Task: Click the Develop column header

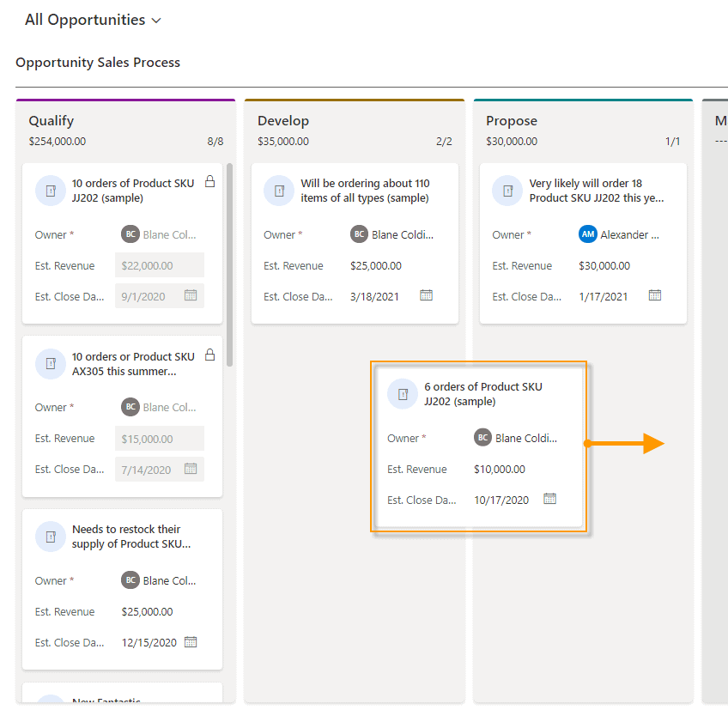Action: (283, 121)
